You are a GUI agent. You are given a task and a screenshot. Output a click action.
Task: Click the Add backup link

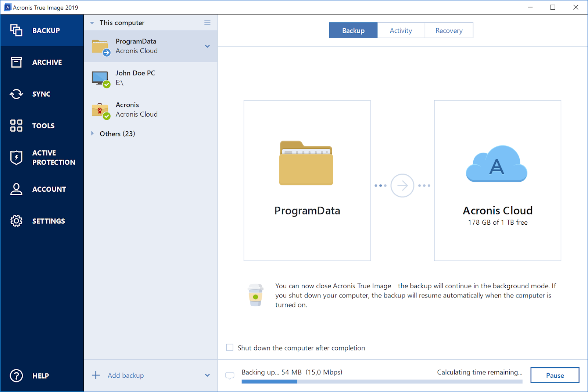(126, 375)
